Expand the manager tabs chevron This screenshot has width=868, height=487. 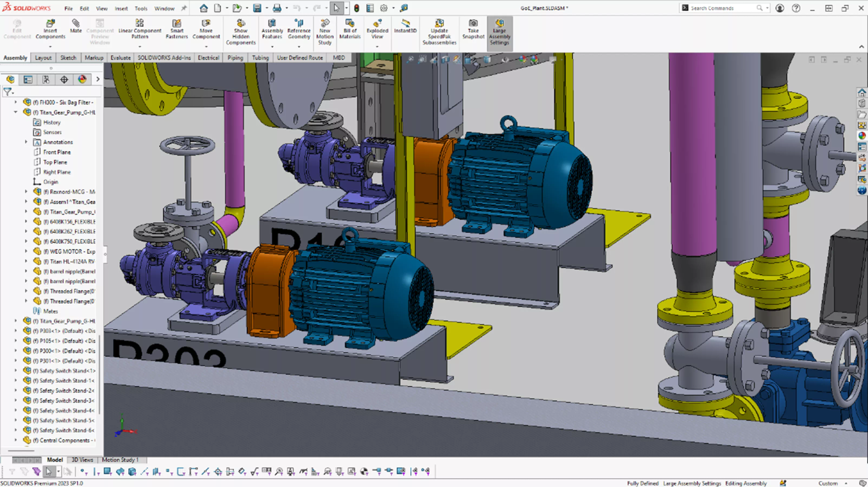click(x=98, y=79)
